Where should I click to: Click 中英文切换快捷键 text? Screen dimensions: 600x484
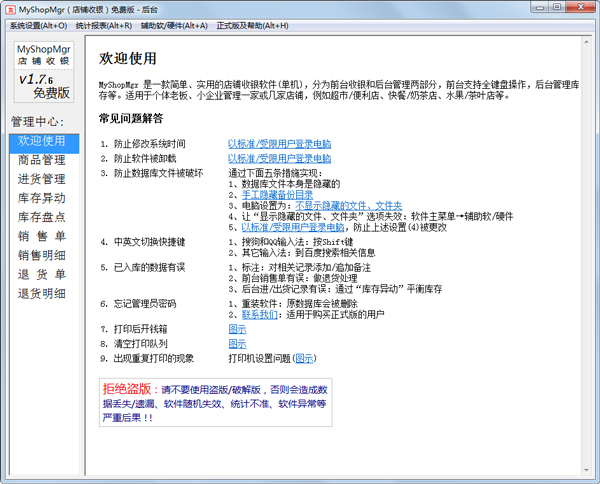click(x=150, y=242)
